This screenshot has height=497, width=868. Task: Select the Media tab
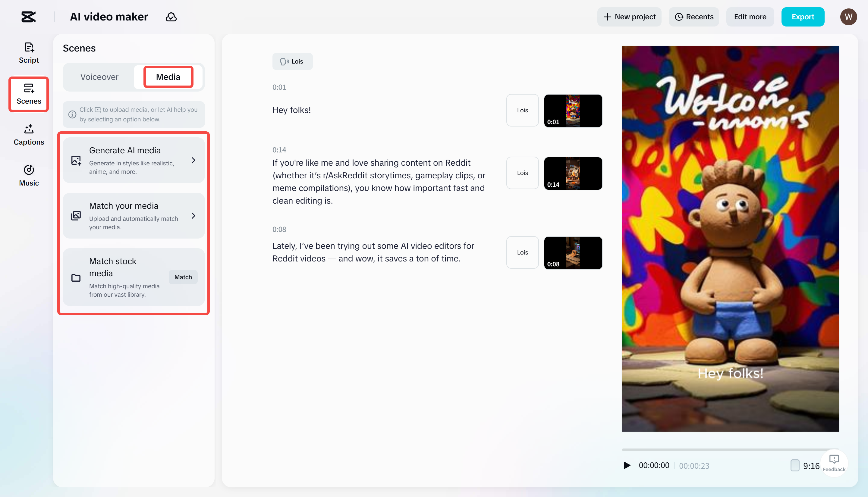coord(168,77)
